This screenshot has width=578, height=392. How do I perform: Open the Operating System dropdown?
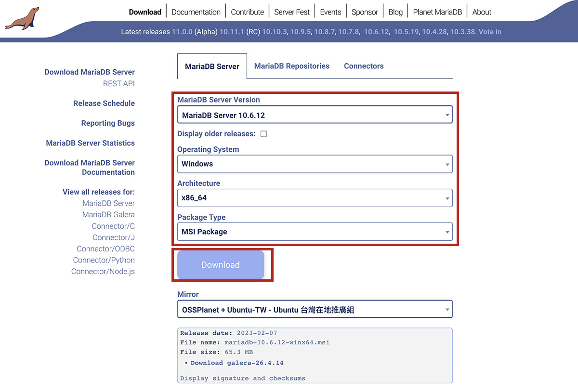pyautogui.click(x=315, y=164)
